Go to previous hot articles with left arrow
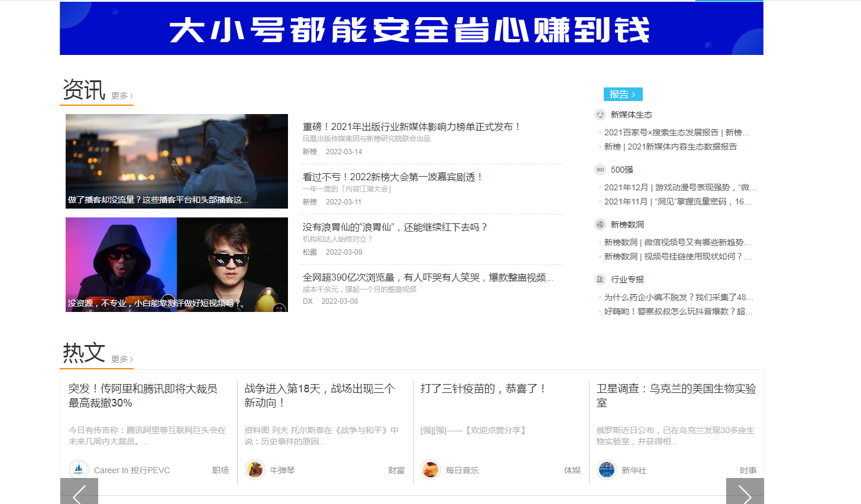This screenshot has height=504, width=861. point(79,493)
